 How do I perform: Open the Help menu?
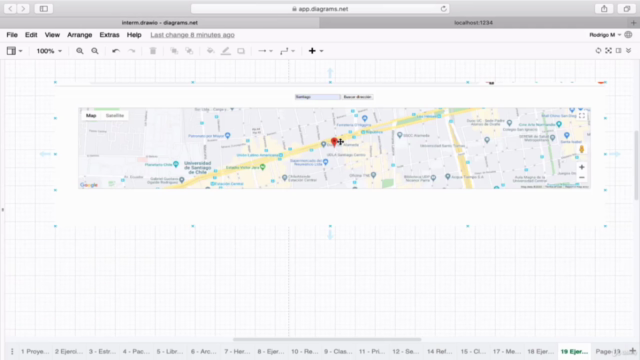(134, 35)
